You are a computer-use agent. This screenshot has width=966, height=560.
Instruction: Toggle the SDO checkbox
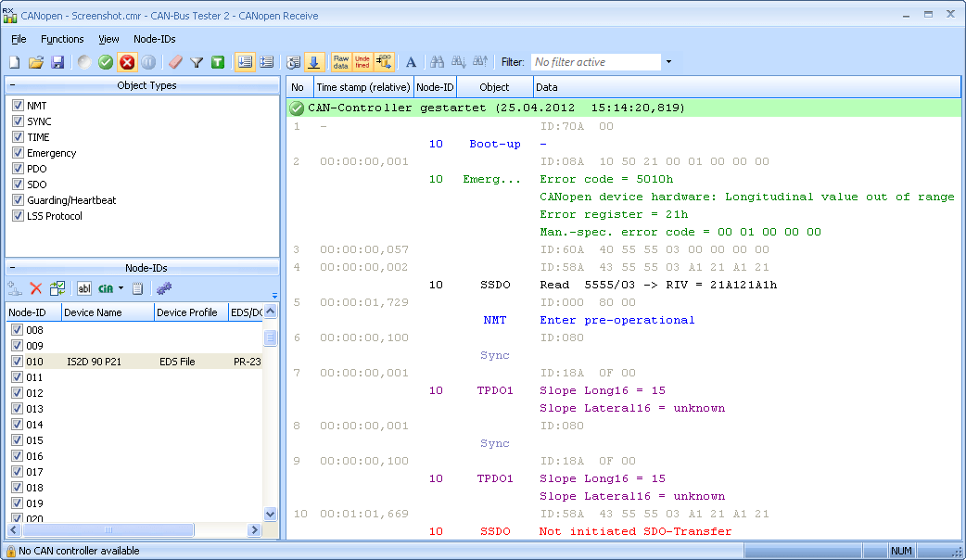point(18,185)
